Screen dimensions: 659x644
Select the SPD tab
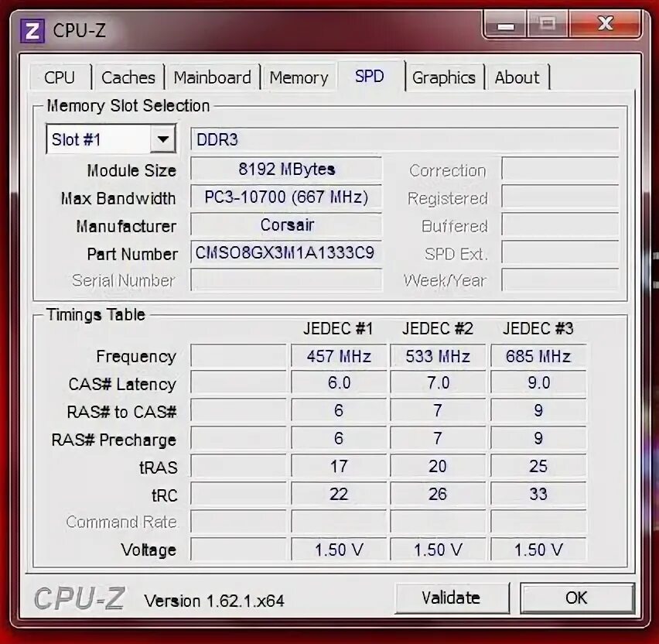point(370,76)
